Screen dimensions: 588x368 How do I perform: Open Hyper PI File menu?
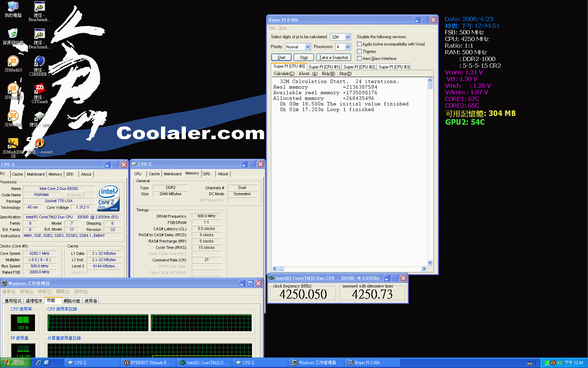[272, 28]
